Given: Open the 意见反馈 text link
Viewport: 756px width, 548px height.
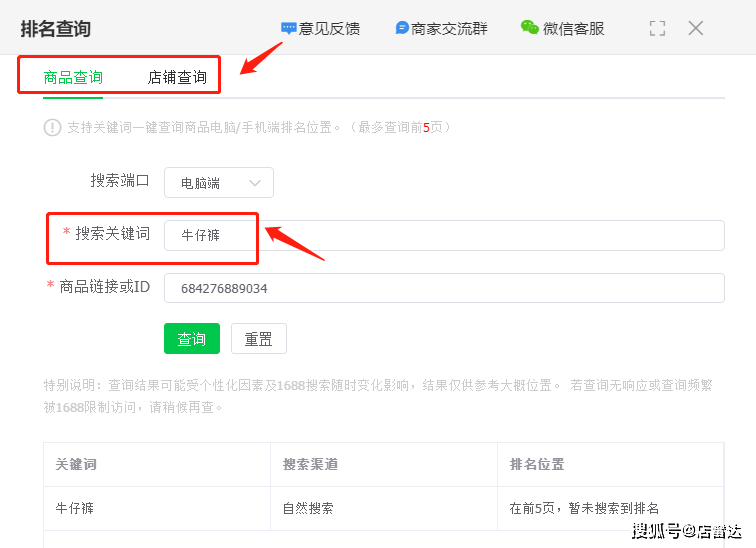Looking at the screenshot, I should pos(329,28).
